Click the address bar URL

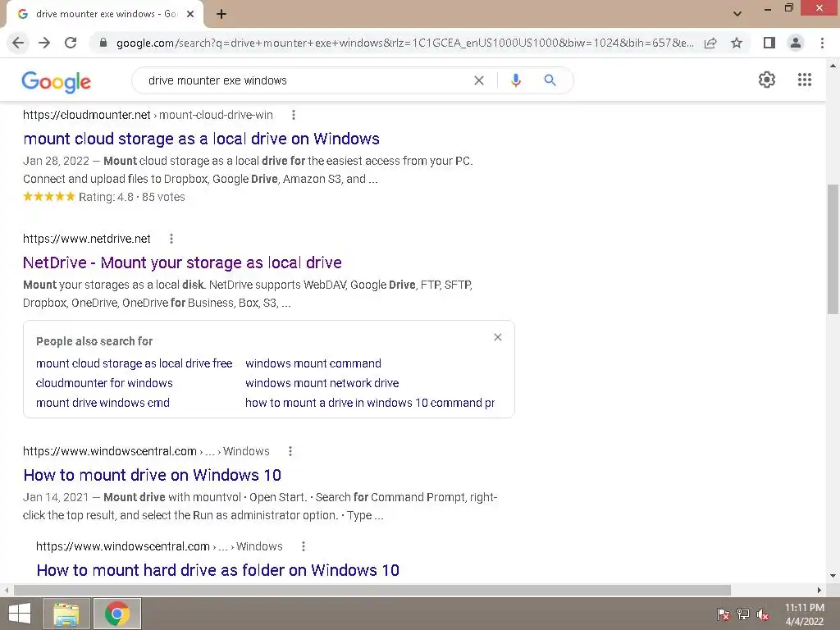404,43
